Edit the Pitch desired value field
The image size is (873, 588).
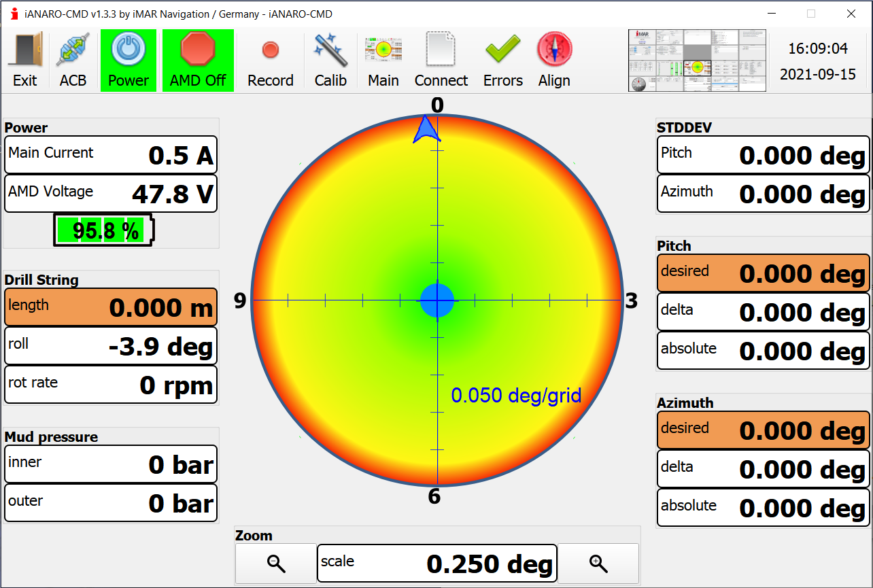[x=764, y=273]
